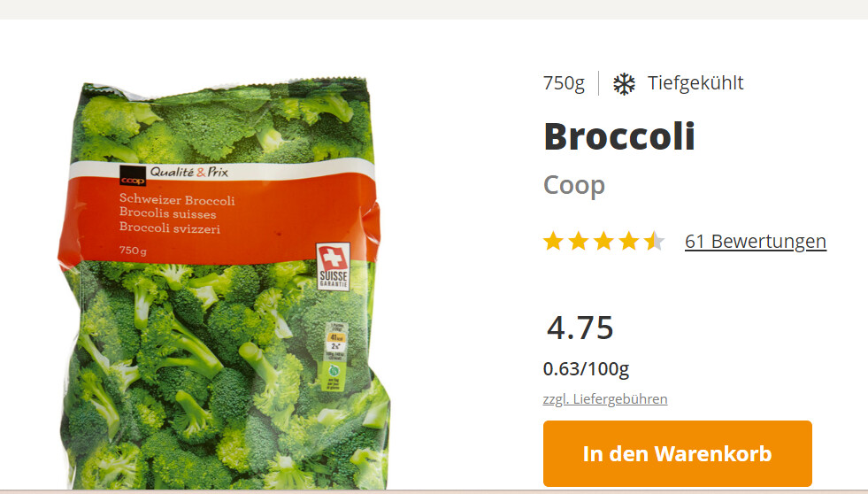
Task: Click the fourth yellow rating star
Action: point(629,242)
